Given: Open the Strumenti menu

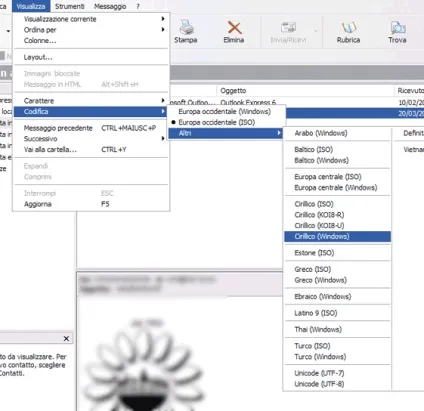Looking at the screenshot, I should tap(70, 6).
